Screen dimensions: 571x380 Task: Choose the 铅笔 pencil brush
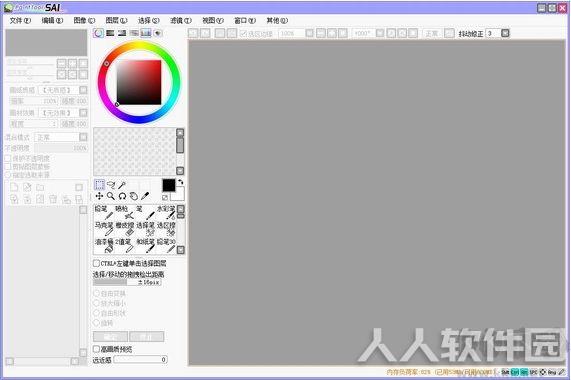click(104, 212)
